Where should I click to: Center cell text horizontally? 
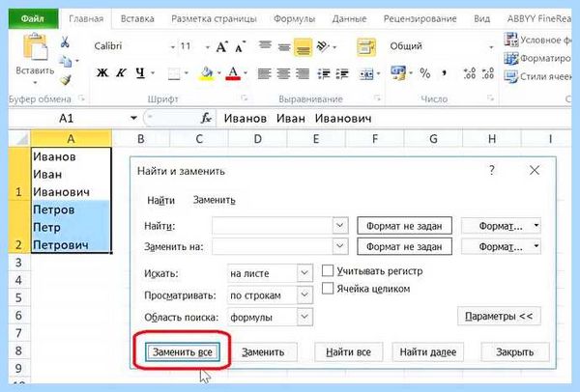(x=283, y=73)
